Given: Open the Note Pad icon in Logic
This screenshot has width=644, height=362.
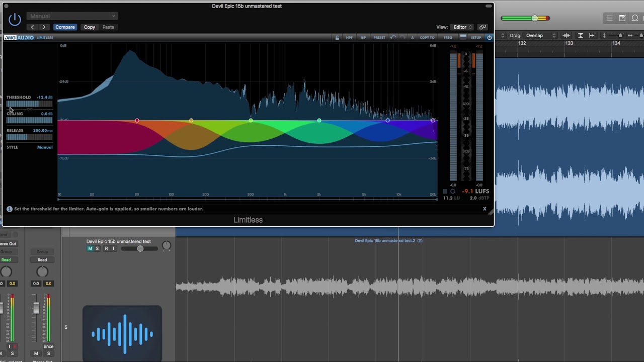Looking at the screenshot, I should 622,18.
